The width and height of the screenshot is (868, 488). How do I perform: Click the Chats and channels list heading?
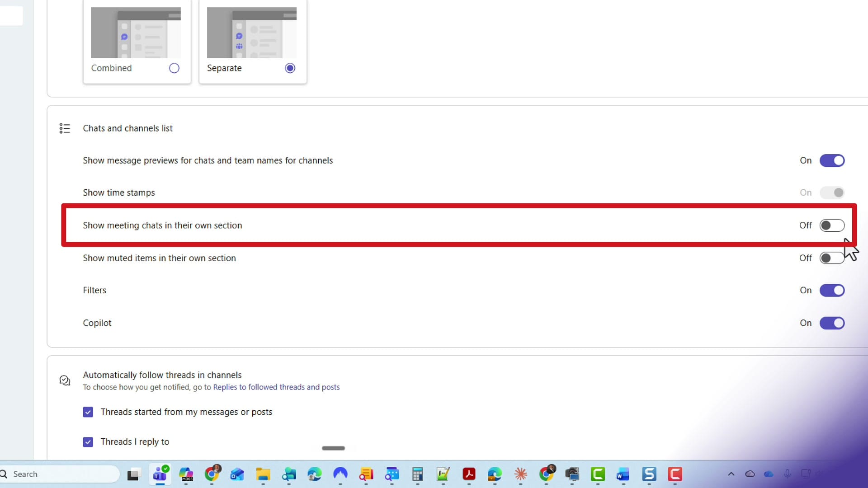[x=127, y=128]
